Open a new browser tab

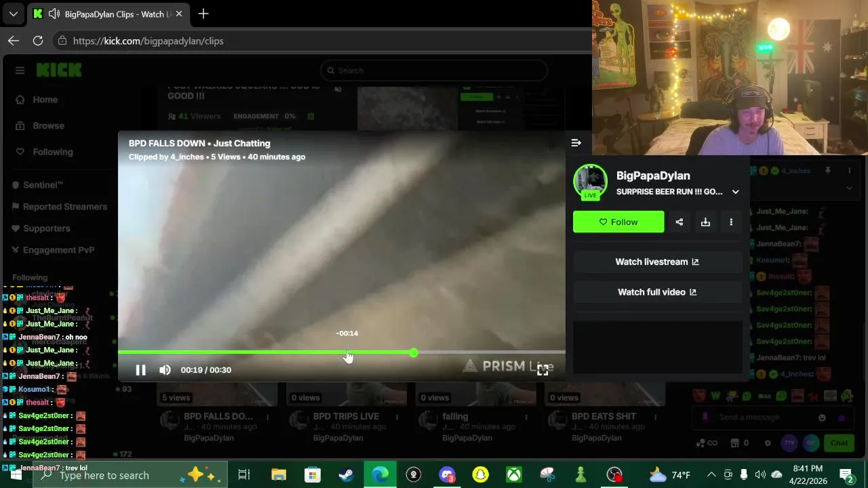tap(203, 14)
